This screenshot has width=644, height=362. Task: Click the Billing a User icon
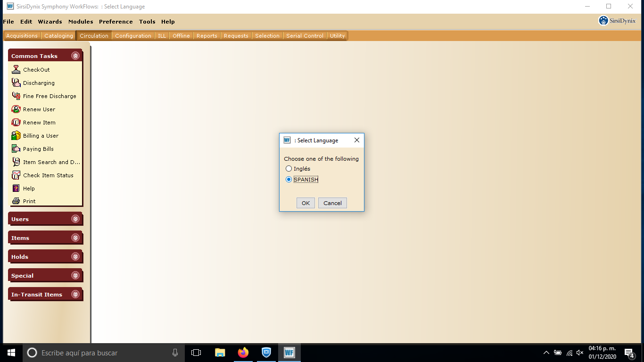[x=16, y=135]
